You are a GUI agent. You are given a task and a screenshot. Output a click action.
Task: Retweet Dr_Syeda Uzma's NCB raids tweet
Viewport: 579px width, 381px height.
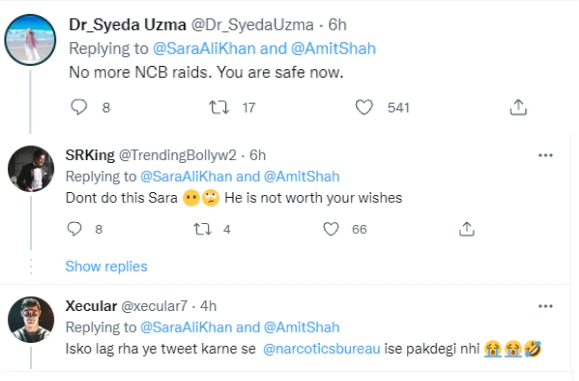(x=219, y=107)
